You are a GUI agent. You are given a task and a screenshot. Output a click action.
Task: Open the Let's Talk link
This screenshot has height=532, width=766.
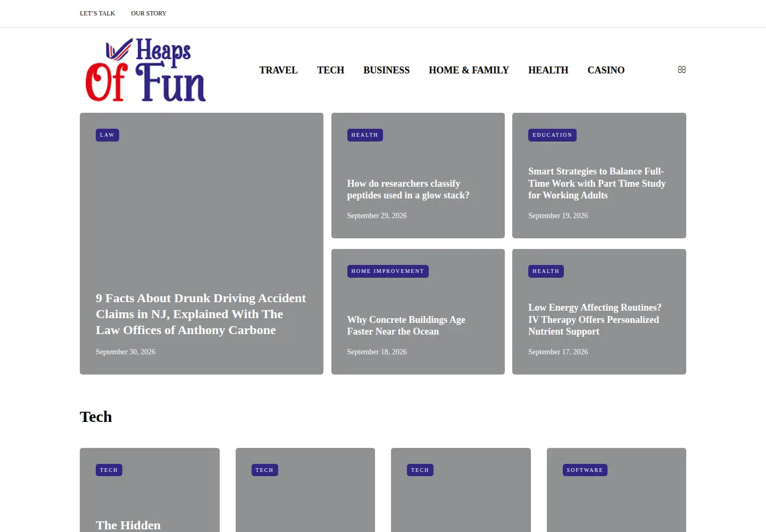tap(97, 13)
